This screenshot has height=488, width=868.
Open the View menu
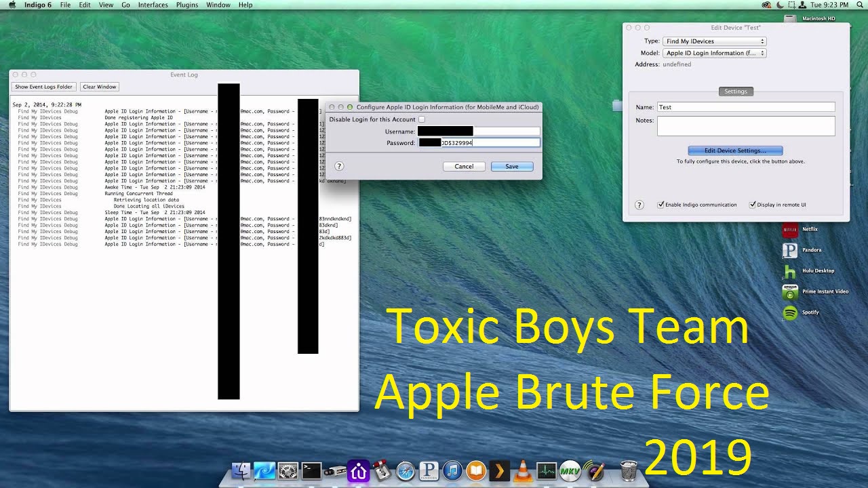tap(106, 5)
